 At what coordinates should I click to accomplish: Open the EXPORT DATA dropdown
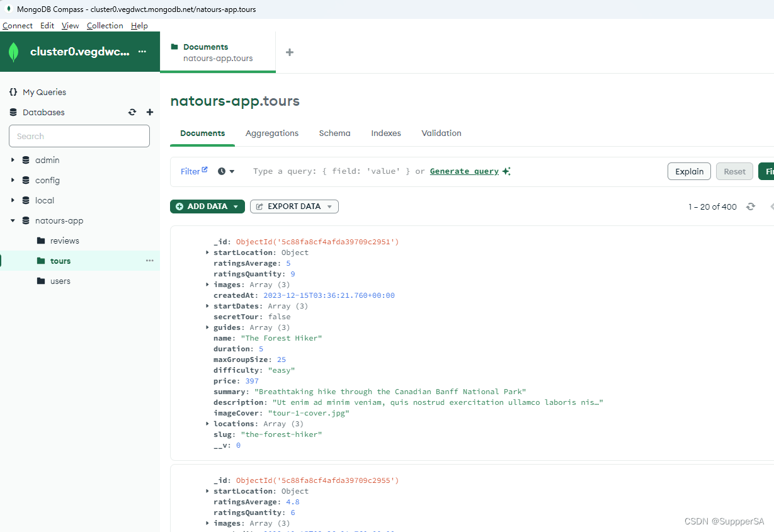pos(294,207)
